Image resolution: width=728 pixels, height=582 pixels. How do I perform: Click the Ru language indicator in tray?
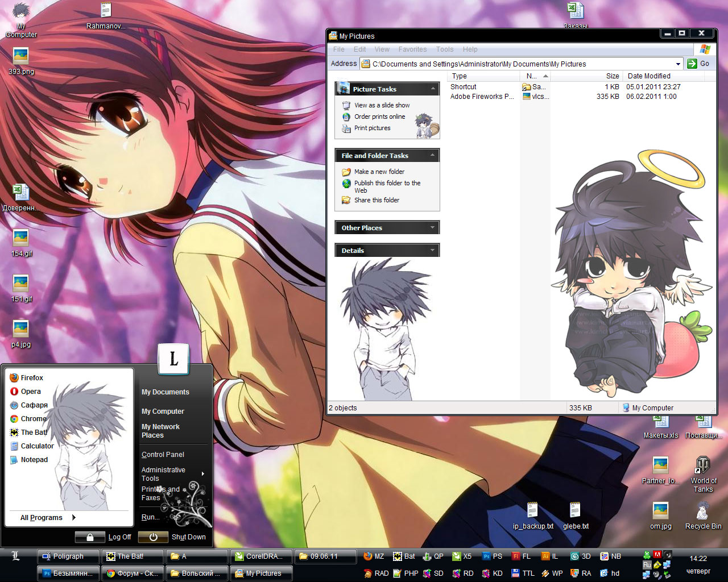click(x=647, y=565)
